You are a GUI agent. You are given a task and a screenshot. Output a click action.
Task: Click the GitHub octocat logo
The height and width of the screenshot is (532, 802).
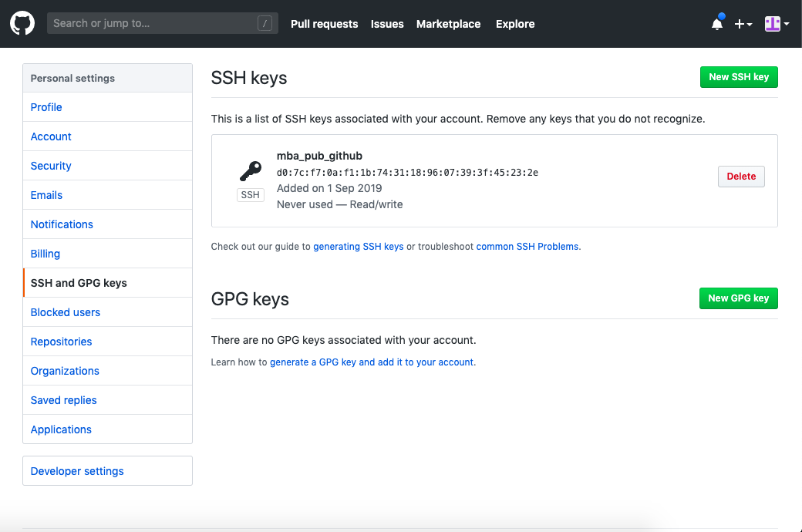pos(22,23)
